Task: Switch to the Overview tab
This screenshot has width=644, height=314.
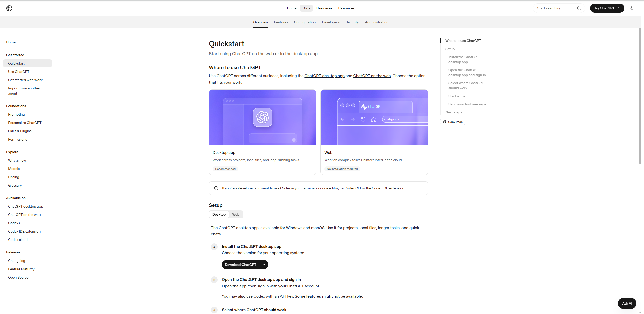Action: coord(260,22)
